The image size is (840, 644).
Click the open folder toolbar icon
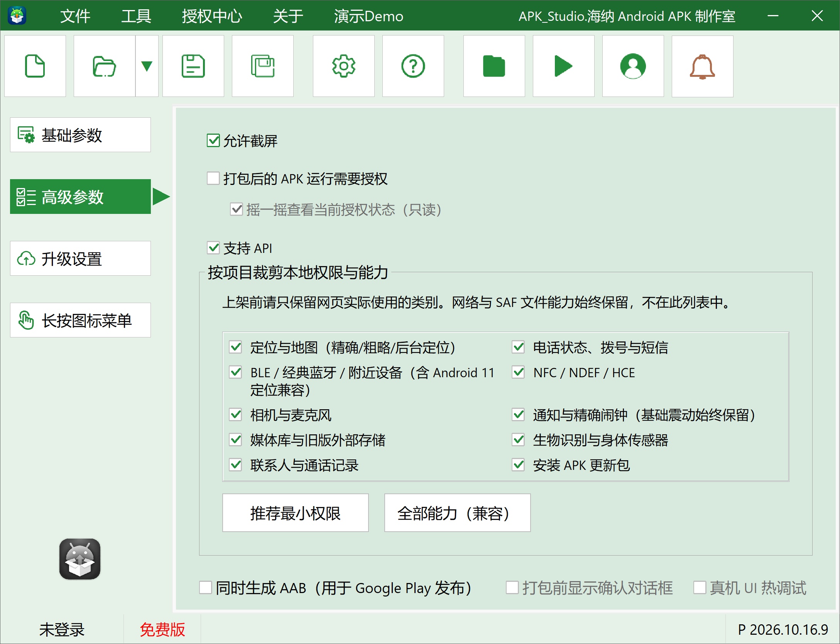105,66
